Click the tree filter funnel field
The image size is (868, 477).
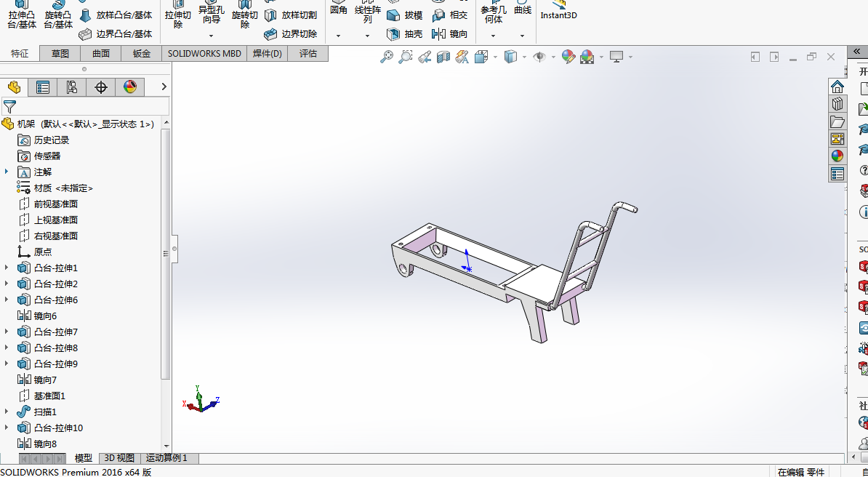[85, 106]
